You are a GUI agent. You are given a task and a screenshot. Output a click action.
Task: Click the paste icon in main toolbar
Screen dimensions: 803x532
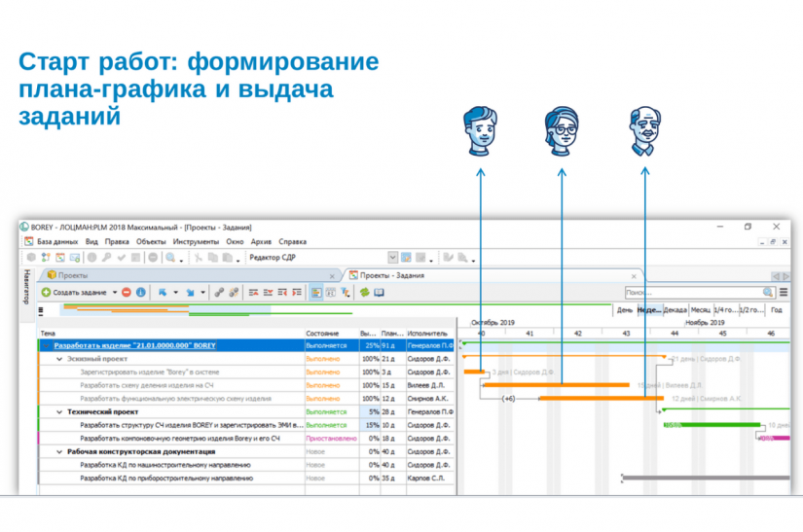(x=228, y=258)
